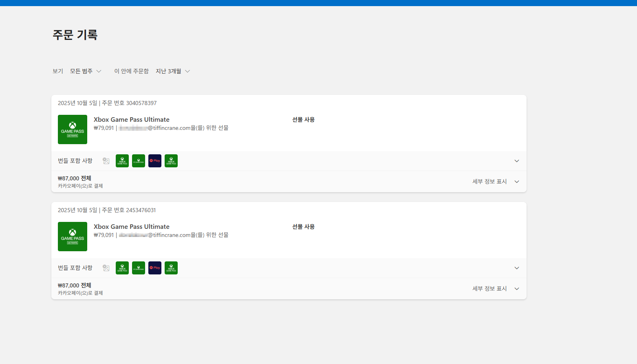Click 번들 포함 사항 label in order 2453476031

(75, 268)
